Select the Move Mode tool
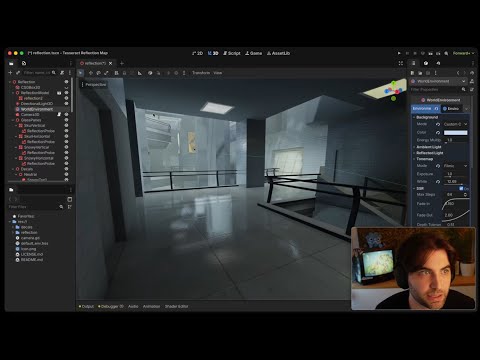Image resolution: width=480 pixels, height=360 pixels. (x=91, y=73)
